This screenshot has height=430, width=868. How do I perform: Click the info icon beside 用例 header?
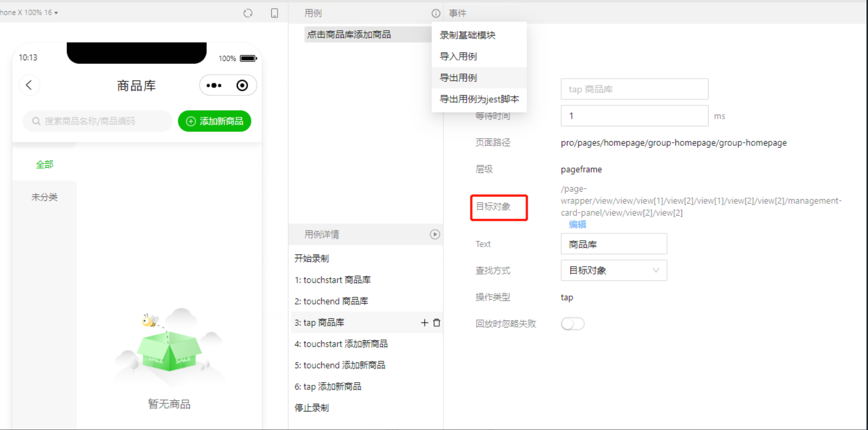pyautogui.click(x=436, y=13)
